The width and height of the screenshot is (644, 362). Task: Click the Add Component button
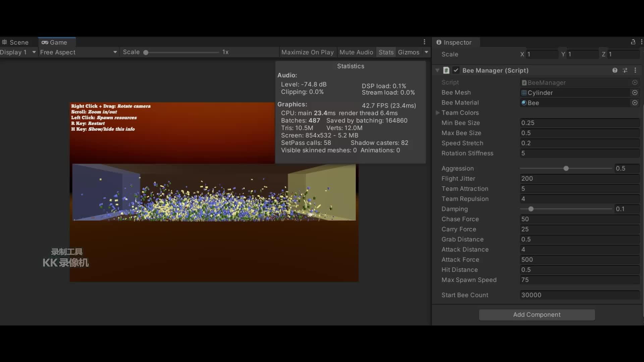coord(537,315)
